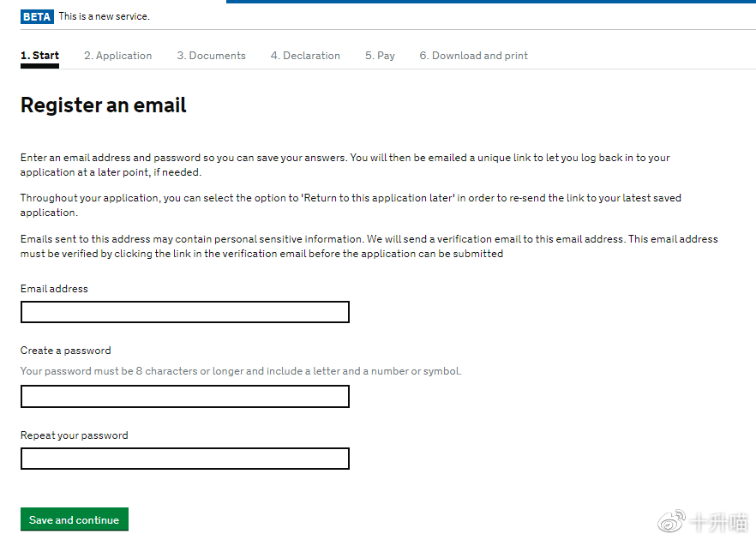The height and width of the screenshot is (540, 756).
Task: Open the 6. Download and print step
Action: tap(473, 56)
